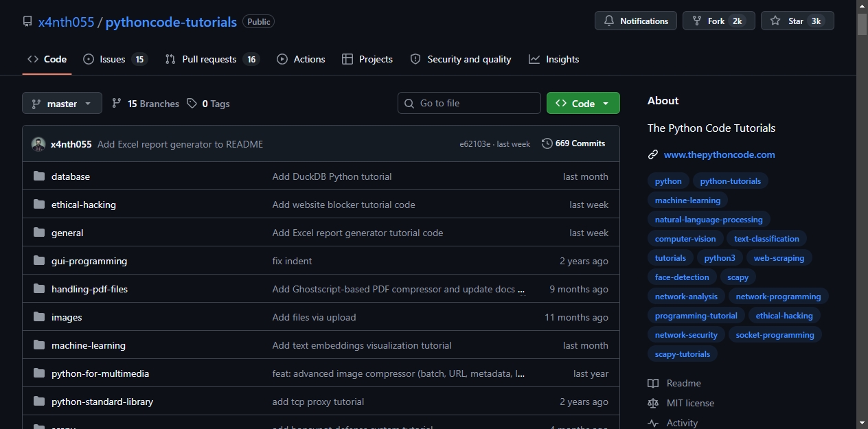Click the Tags icon beside 0 Tags
The image size is (868, 429).
coord(192,104)
